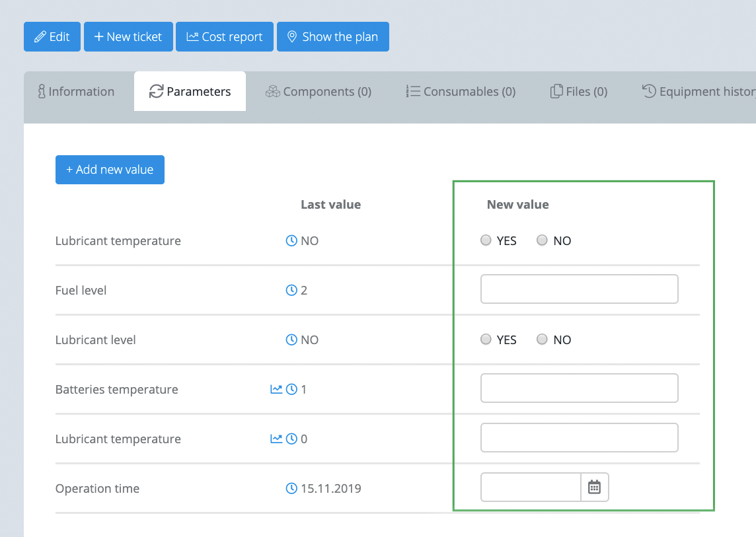
Task: Open chart icon for Lubricant temperature value 0
Action: [276, 439]
